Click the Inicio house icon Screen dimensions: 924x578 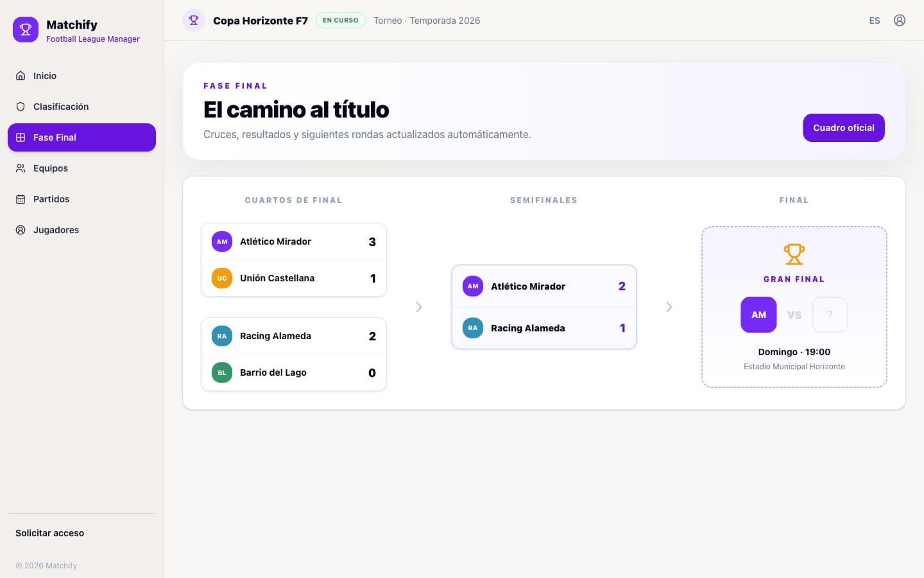[x=21, y=76]
